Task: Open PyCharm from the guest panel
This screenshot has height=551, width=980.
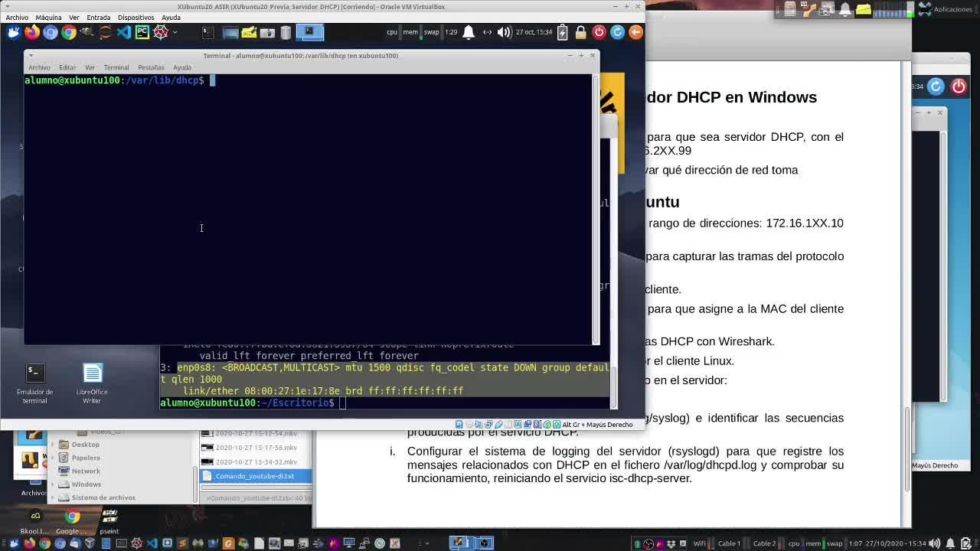Action: (142, 32)
